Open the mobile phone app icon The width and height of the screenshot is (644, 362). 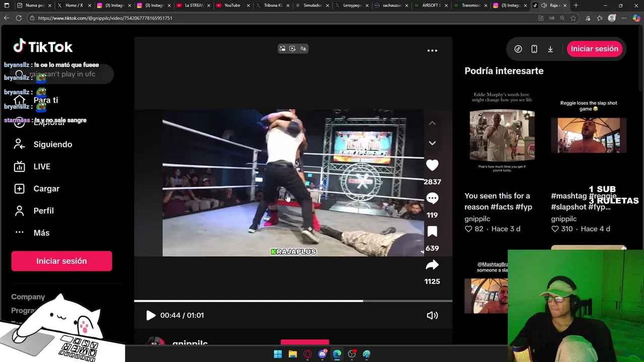coord(534,49)
